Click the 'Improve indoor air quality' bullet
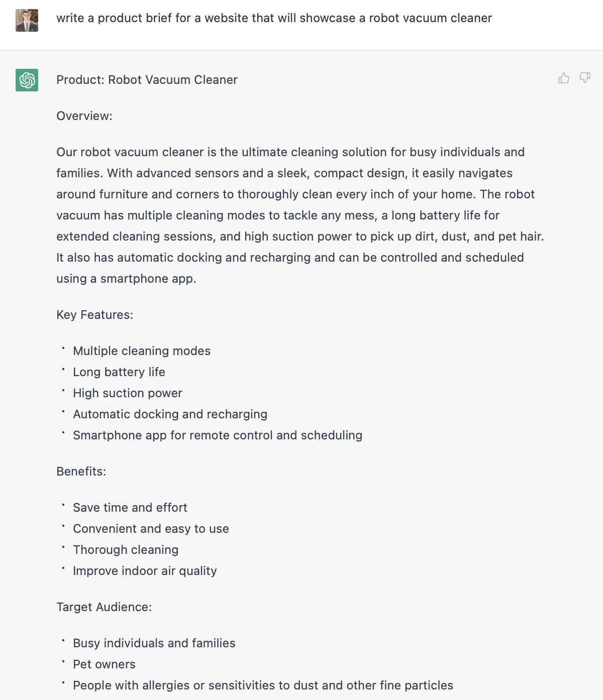Viewport: 603px width, 700px height. (145, 571)
